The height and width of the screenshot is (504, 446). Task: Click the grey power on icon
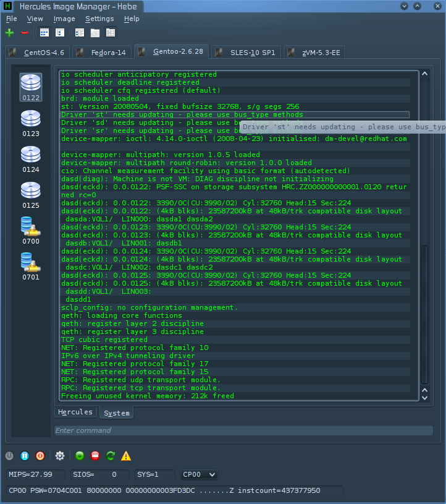click(x=9, y=456)
